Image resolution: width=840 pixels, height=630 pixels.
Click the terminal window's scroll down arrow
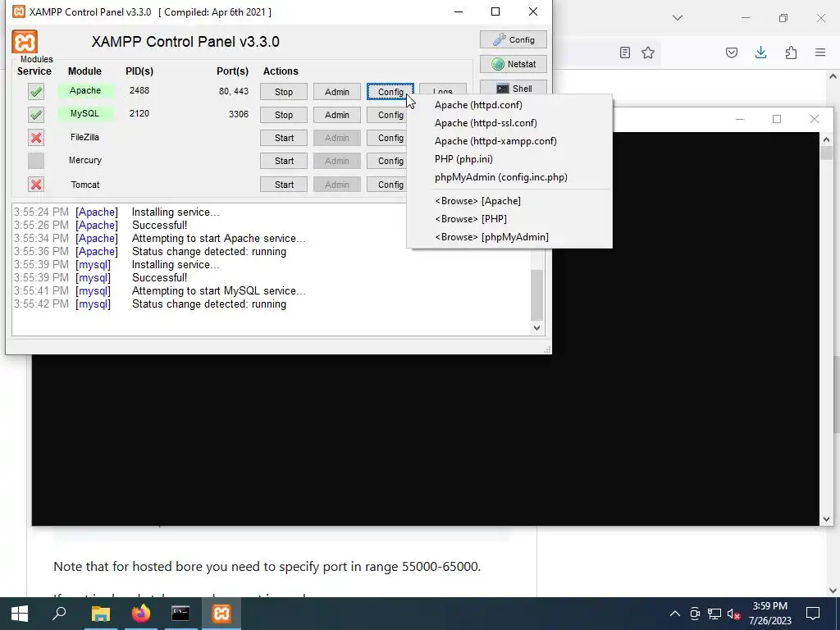(x=826, y=518)
